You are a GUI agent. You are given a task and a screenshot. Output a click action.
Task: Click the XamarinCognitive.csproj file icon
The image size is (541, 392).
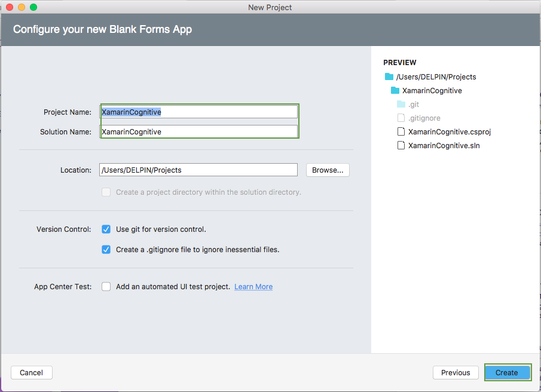401,131
